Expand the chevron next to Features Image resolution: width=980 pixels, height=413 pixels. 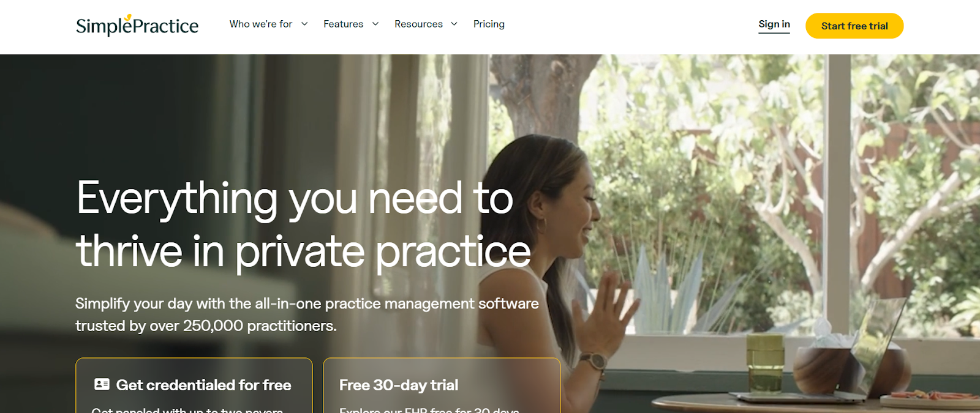(x=375, y=24)
